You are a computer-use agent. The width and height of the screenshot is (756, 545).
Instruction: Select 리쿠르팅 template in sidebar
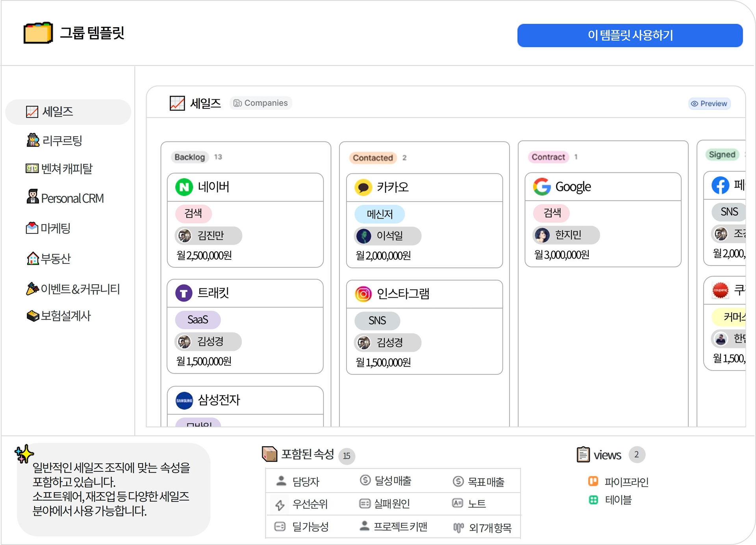click(54, 141)
